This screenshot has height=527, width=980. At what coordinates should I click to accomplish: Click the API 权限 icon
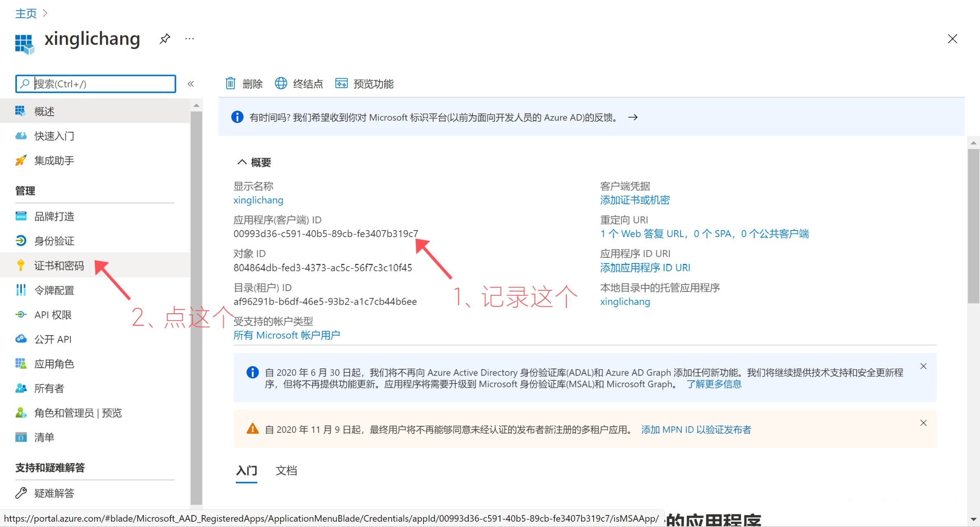[21, 315]
